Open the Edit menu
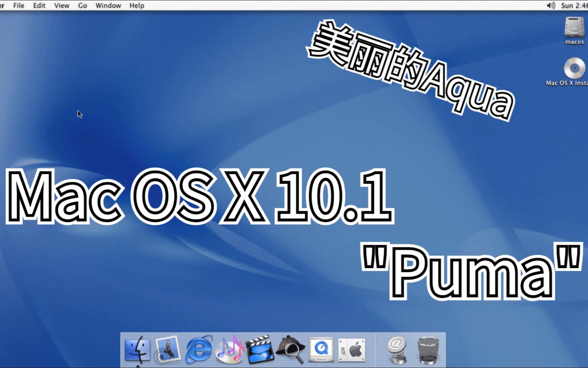 [x=39, y=5]
